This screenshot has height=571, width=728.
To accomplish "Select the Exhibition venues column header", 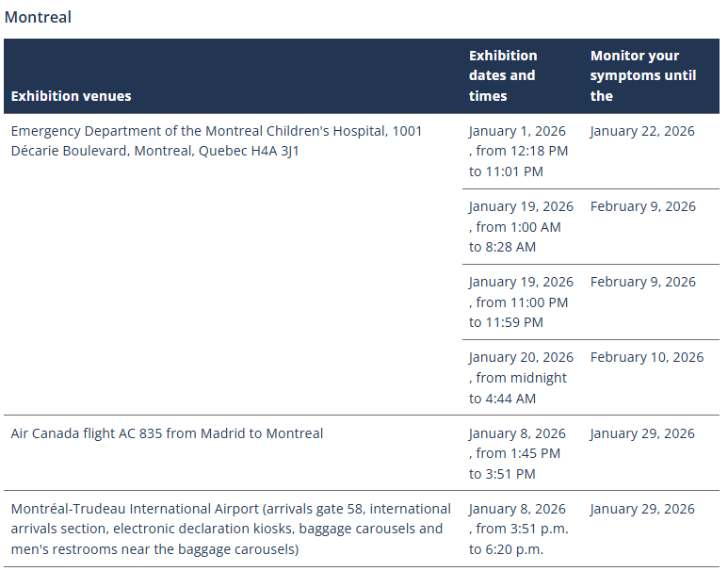I will (x=72, y=95).
